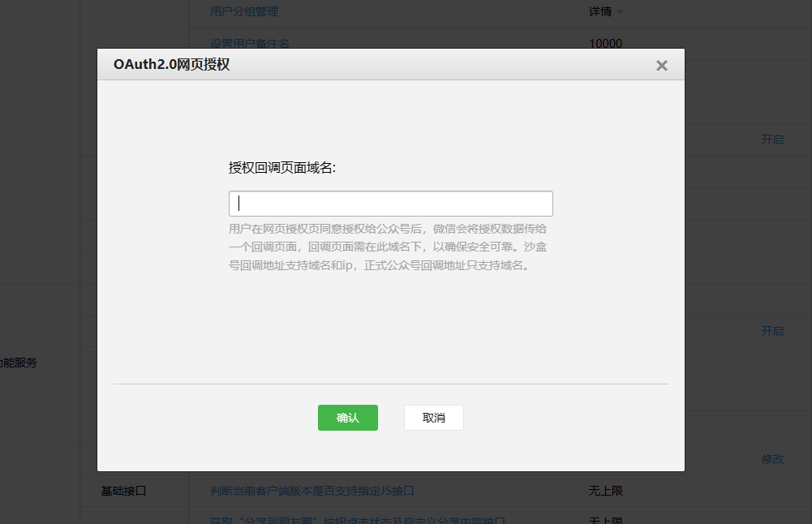812x524 pixels.
Task: Click the OAuth2.0网页授权 dialog title
Action: [171, 65]
